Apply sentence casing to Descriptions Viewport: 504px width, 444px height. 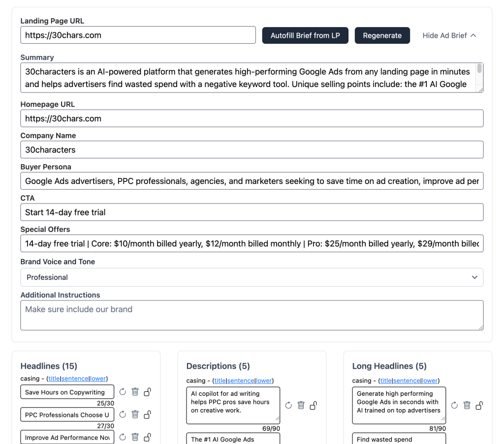(x=241, y=381)
